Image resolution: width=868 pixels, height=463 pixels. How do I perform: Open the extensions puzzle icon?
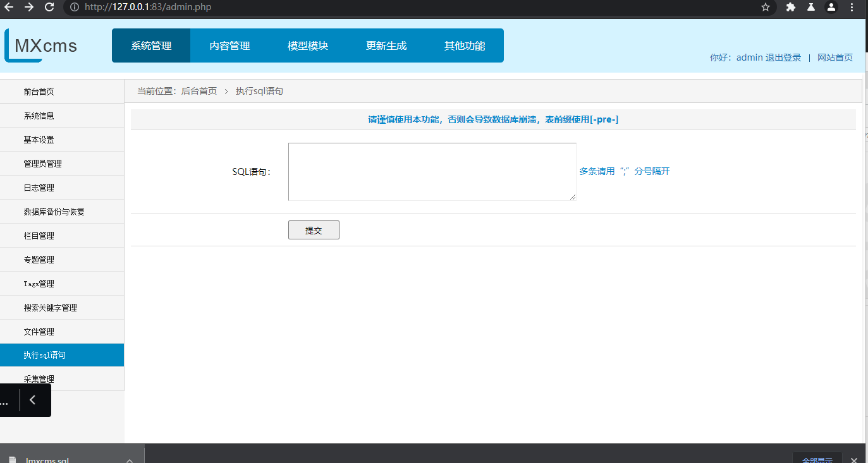[x=791, y=7]
